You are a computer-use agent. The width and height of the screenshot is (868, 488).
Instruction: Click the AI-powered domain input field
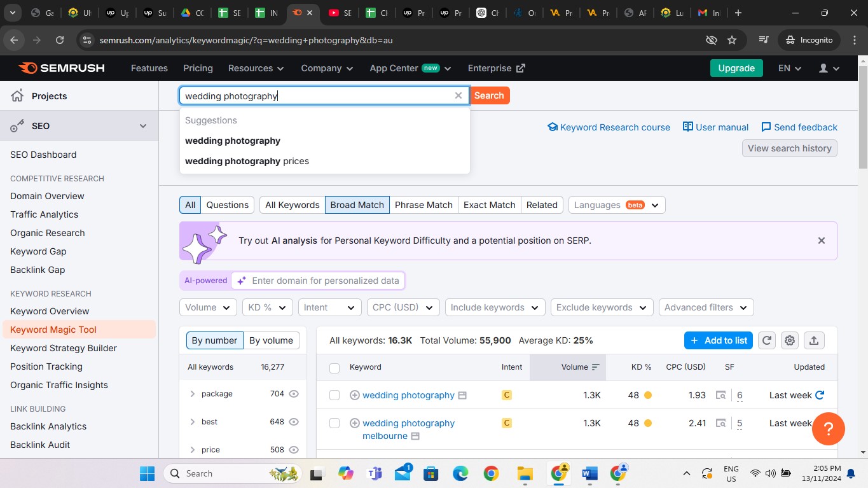click(x=318, y=281)
